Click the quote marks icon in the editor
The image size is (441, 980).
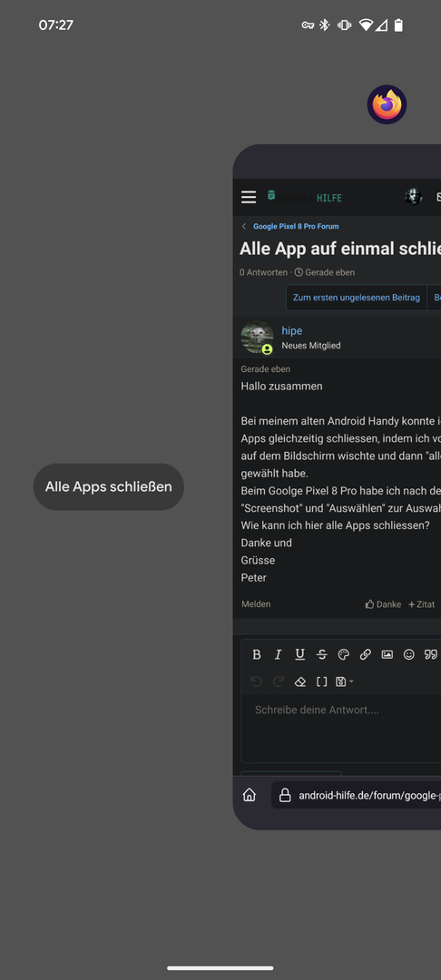(431, 654)
